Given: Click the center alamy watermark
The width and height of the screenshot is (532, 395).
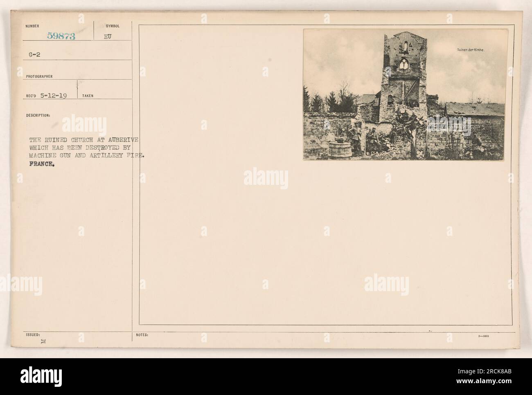Looking at the screenshot, I should pyautogui.click(x=266, y=179).
